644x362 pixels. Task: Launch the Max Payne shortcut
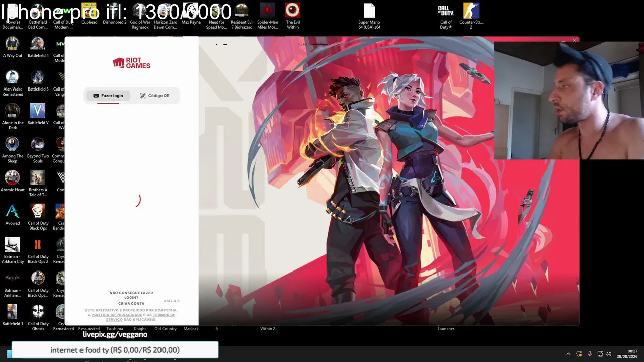[x=191, y=14]
